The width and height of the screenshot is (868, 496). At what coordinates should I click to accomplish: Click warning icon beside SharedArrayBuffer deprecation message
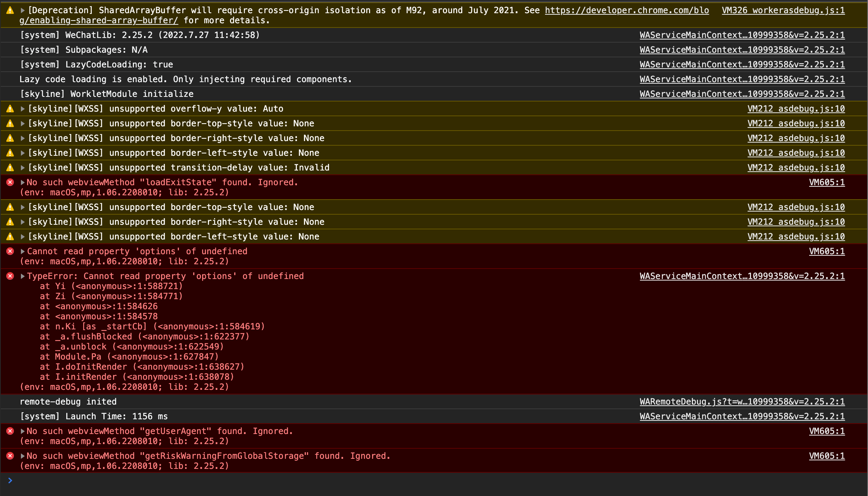pos(10,10)
